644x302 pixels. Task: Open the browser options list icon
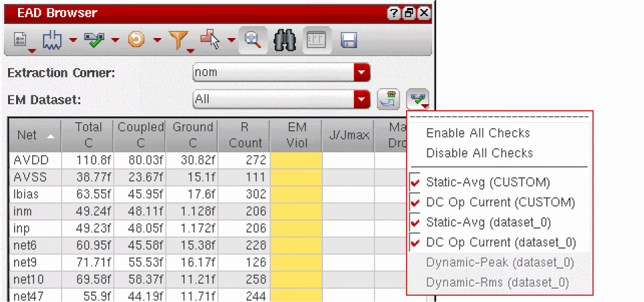(21, 41)
